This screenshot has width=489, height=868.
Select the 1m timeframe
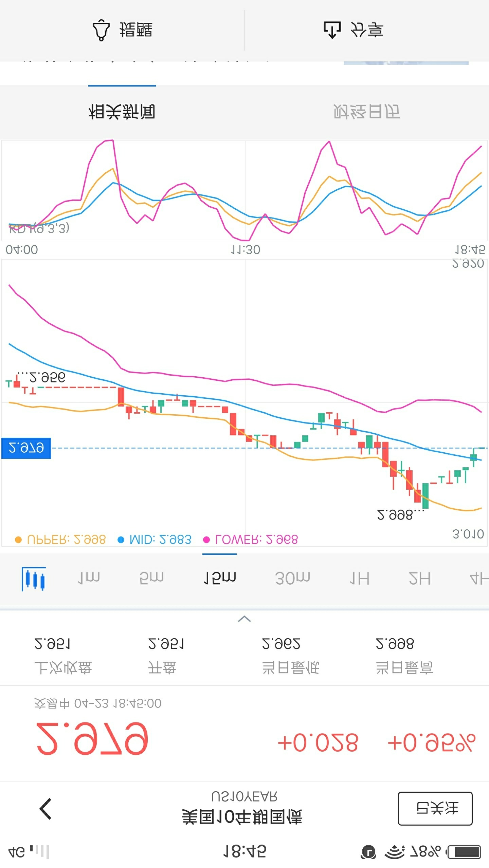click(x=89, y=578)
